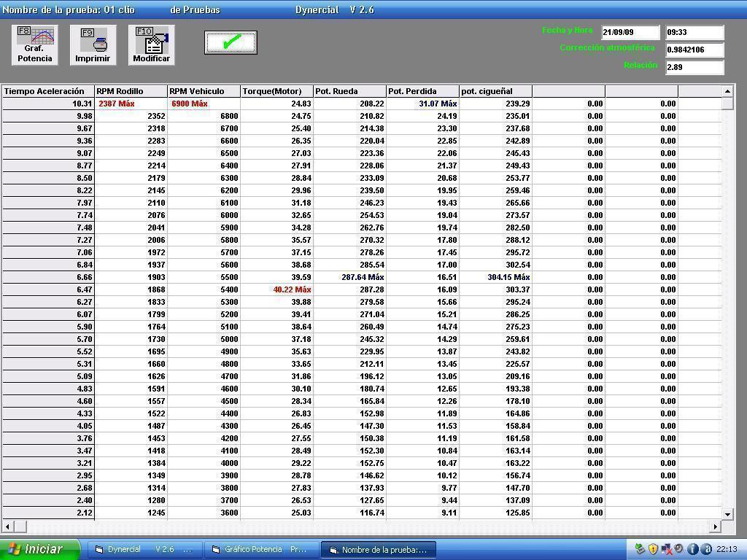
Task: Click the Pot. Rueda column header
Action: (x=349, y=91)
